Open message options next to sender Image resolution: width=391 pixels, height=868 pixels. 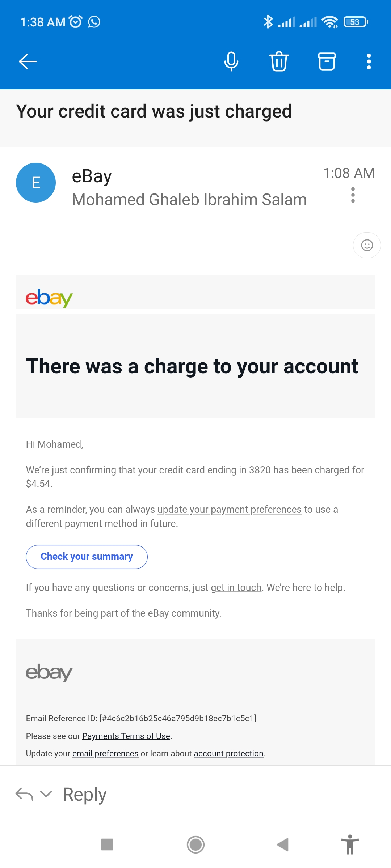pos(353,195)
